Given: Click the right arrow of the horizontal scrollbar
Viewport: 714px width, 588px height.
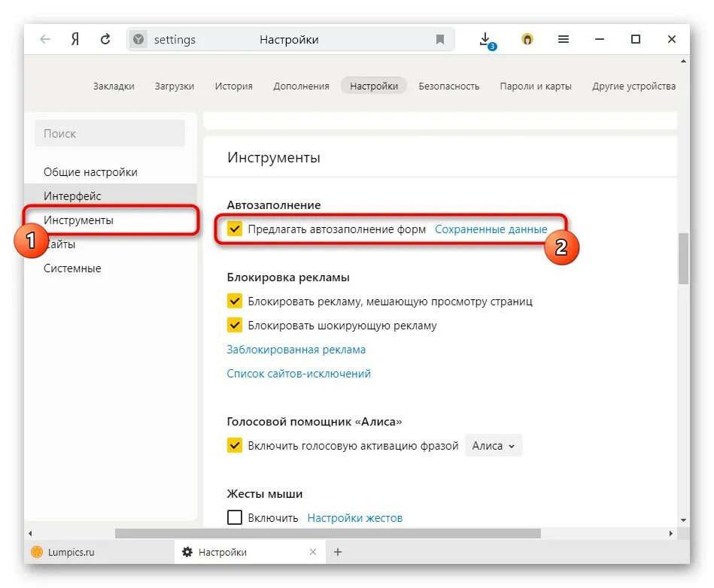Looking at the screenshot, I should point(671,533).
